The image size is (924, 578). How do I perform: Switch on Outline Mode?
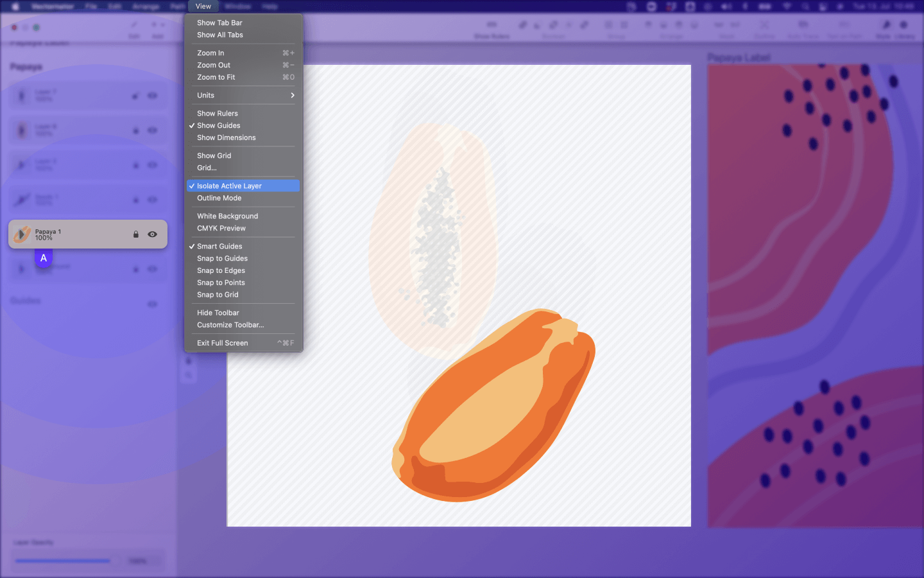point(243,198)
